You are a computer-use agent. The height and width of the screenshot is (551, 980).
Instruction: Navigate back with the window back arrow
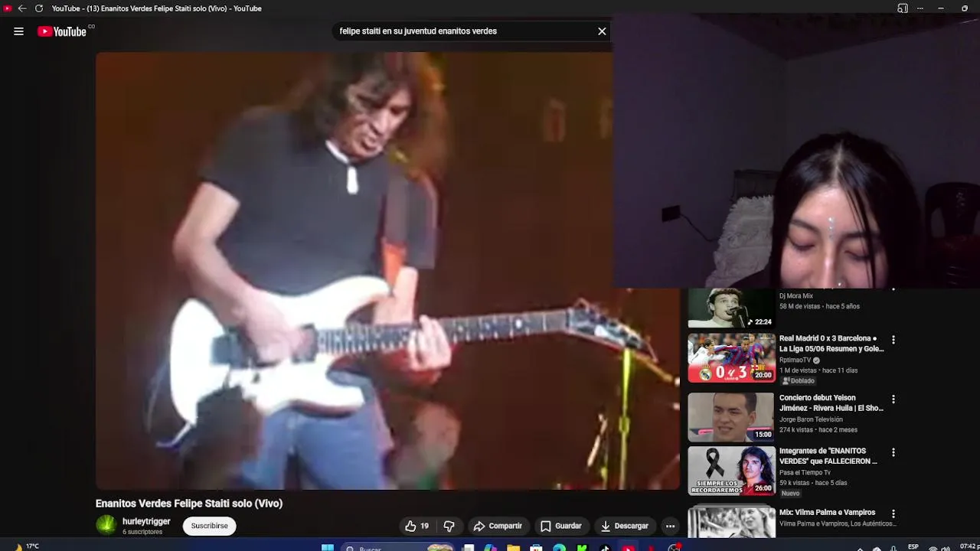click(x=22, y=8)
